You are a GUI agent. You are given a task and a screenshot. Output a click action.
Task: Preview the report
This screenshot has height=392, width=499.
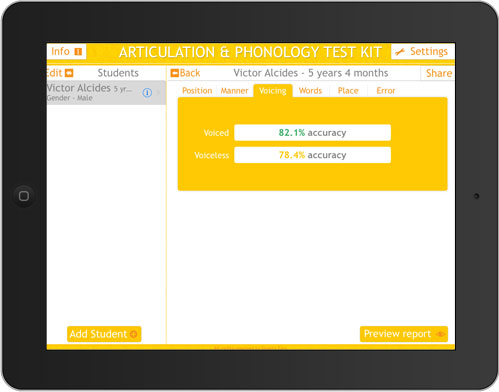pyautogui.click(x=404, y=334)
